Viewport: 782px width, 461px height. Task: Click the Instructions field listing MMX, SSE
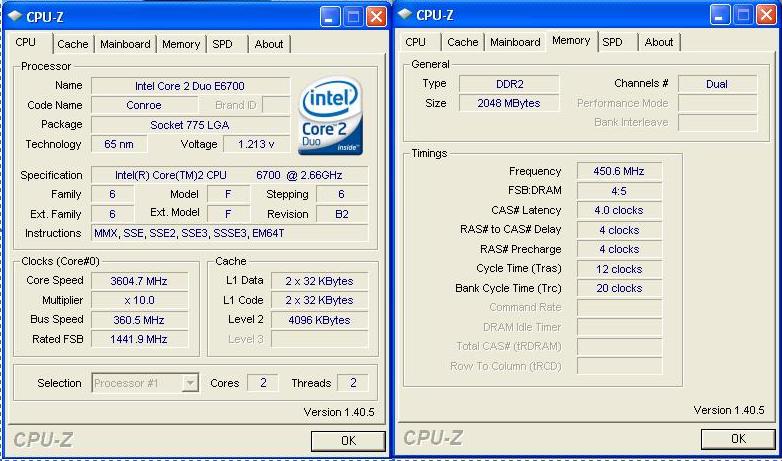(x=229, y=233)
